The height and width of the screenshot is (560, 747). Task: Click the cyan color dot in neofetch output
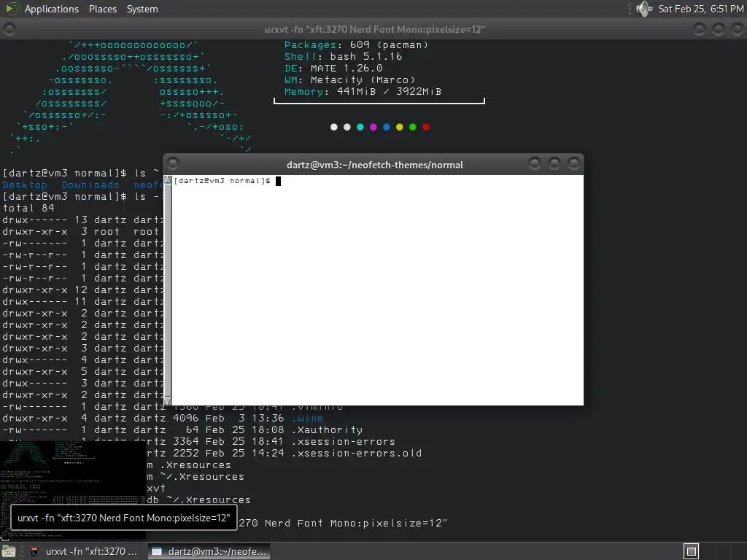pos(360,127)
